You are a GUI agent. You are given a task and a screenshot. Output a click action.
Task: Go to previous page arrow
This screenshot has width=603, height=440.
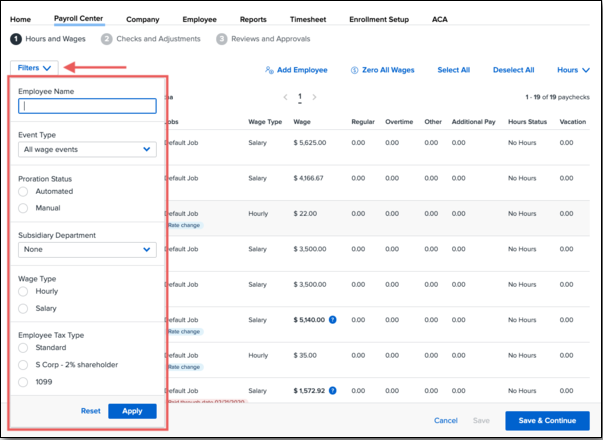pos(285,97)
